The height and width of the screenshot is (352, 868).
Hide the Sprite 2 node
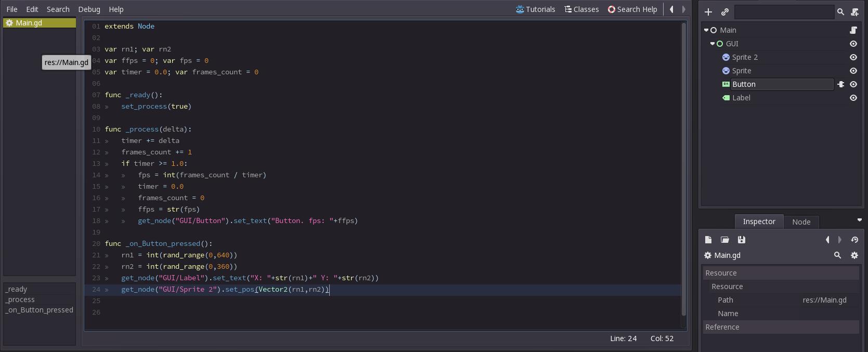tap(853, 57)
